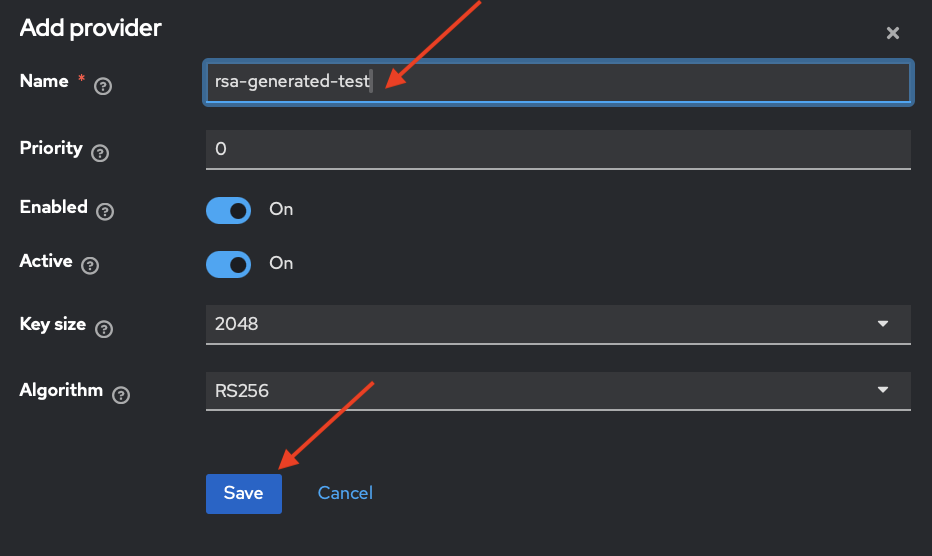Click the Priority help question mark icon
This screenshot has width=932, height=556.
99,153
